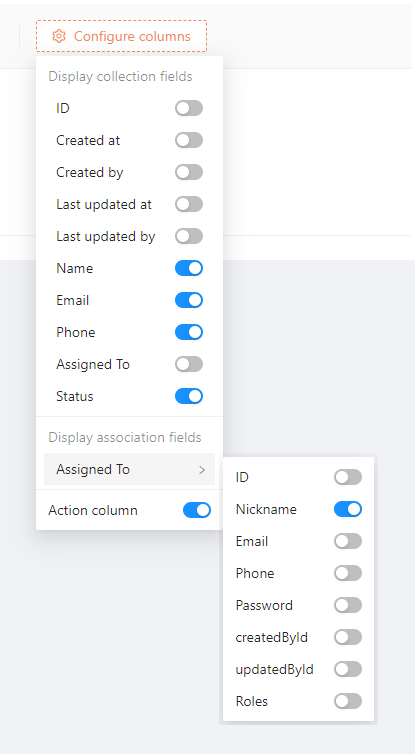Toggle the Last updated at field

point(189,204)
